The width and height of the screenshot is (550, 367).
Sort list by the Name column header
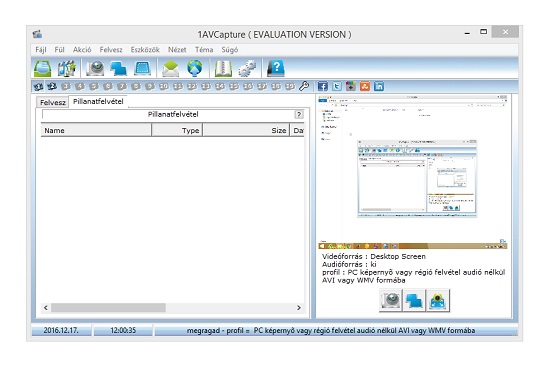[96, 131]
